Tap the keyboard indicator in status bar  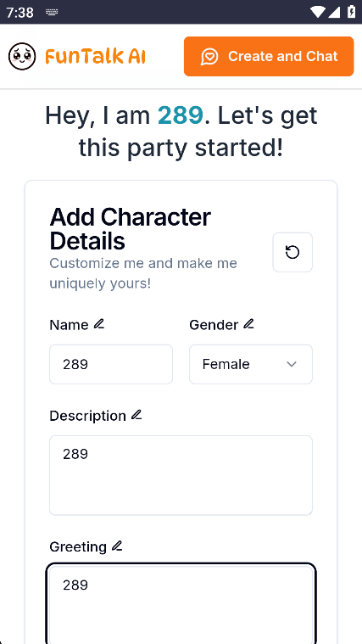52,13
